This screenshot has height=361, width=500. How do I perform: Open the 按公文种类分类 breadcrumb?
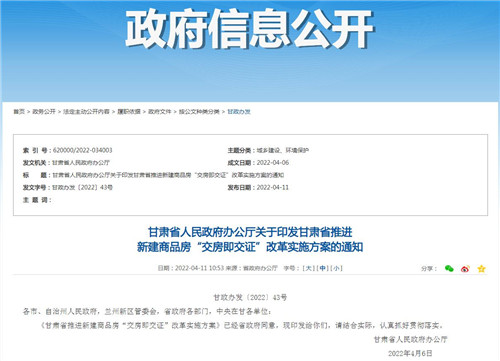click(x=199, y=112)
